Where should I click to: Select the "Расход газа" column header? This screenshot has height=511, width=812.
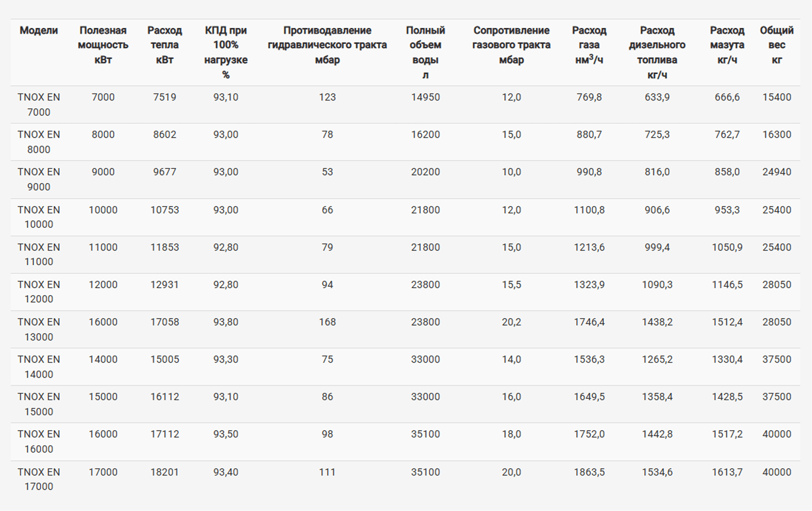tap(589, 45)
